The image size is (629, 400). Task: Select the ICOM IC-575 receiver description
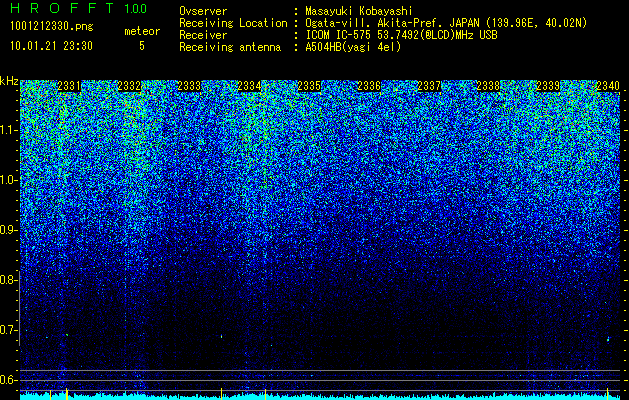tap(401, 35)
